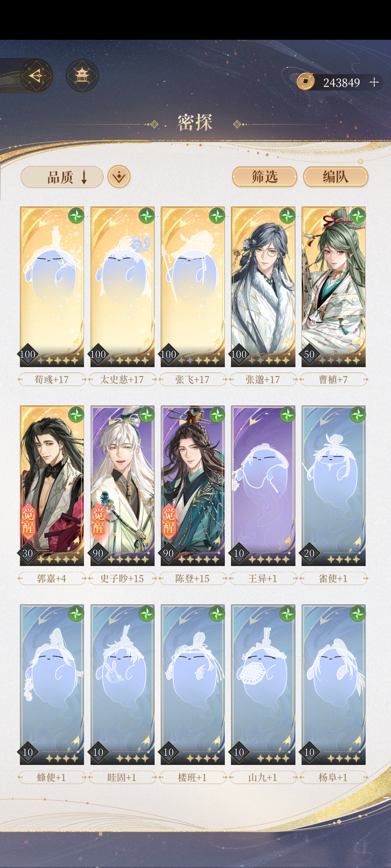The width and height of the screenshot is (391, 868).
Task: Open the 太史慈+17 name label
Action: point(122,379)
